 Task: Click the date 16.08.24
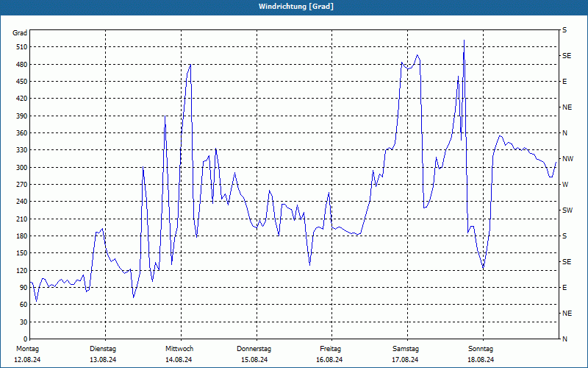click(329, 360)
